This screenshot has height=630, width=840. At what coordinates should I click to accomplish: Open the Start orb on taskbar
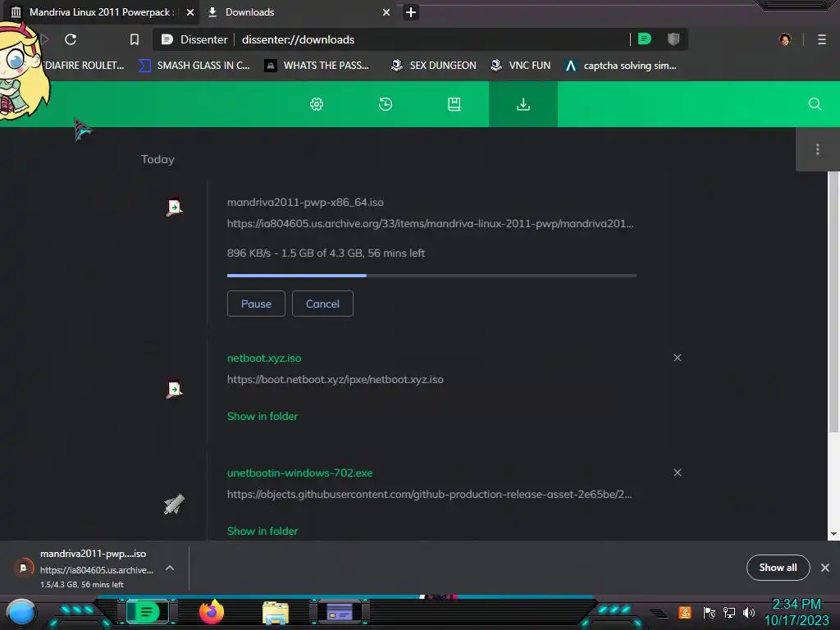(x=21, y=614)
